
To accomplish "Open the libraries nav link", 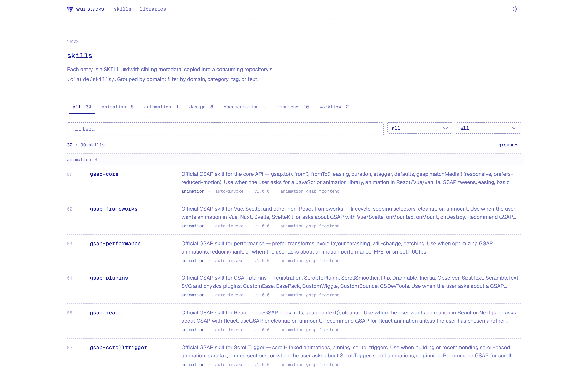I will (153, 9).
